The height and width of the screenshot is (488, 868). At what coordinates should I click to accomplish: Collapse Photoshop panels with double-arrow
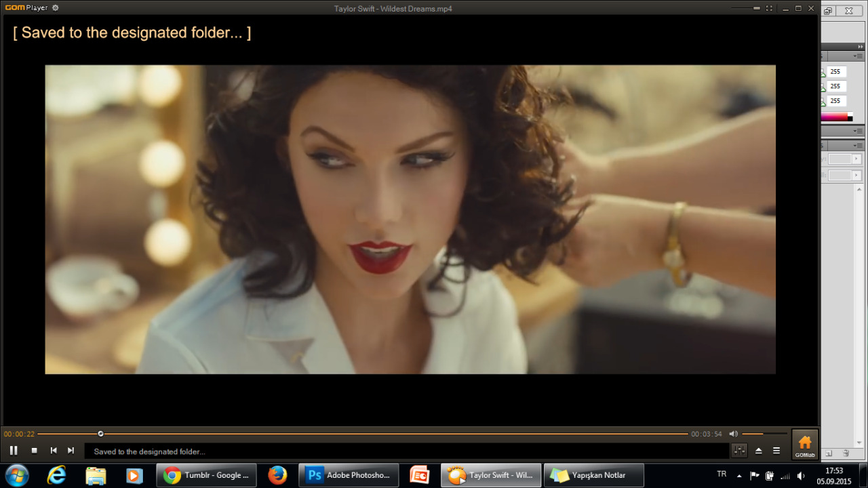pyautogui.click(x=861, y=46)
